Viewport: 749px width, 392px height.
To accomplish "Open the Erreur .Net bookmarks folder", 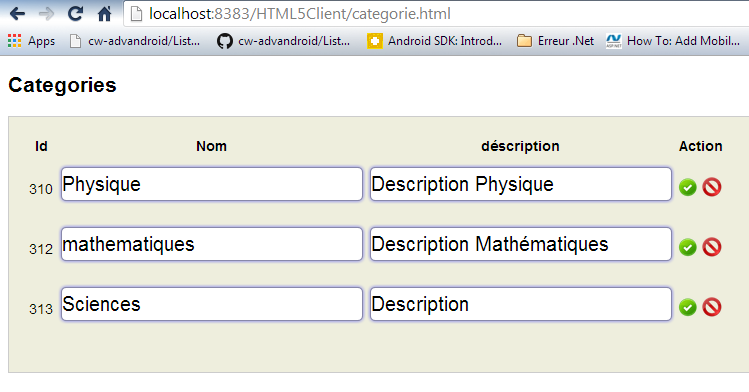I will click(x=556, y=41).
